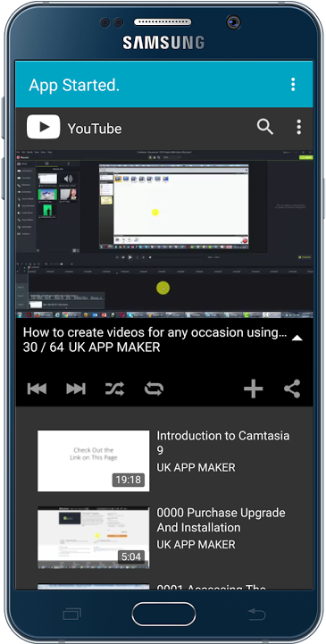Select the Introduction to Camtasia 9 title
This screenshot has width=326, height=644.
tap(223, 443)
